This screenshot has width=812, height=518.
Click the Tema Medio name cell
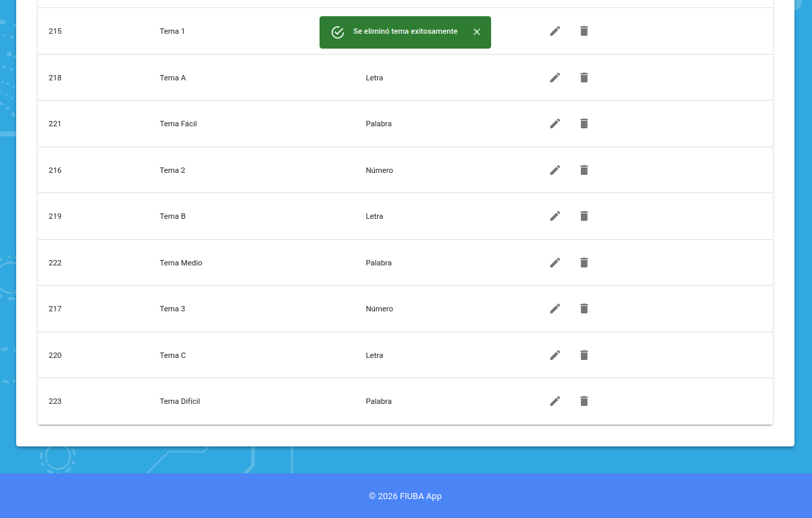(181, 263)
